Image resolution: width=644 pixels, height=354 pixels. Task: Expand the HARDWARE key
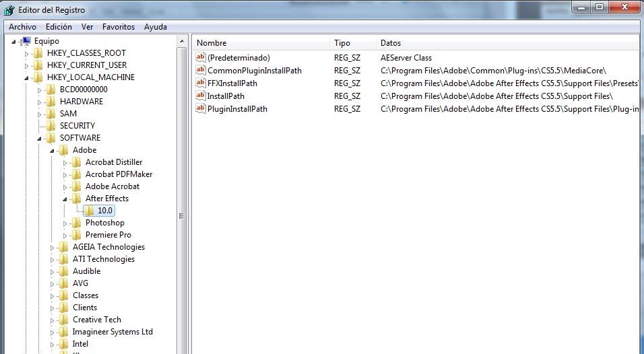coord(40,102)
